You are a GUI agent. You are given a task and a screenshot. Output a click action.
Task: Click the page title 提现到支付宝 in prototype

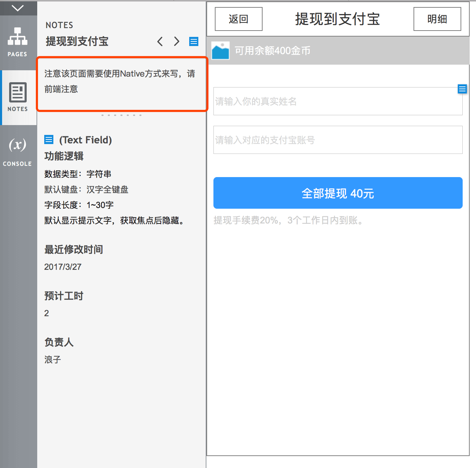[338, 19]
